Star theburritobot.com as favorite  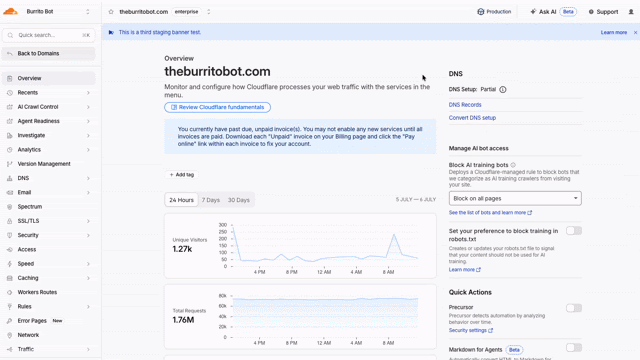tap(111, 12)
